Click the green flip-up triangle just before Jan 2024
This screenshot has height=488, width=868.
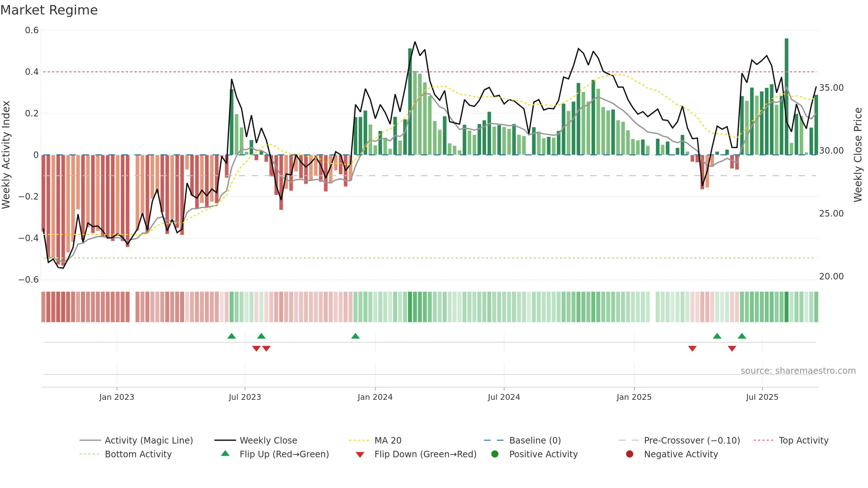356,336
